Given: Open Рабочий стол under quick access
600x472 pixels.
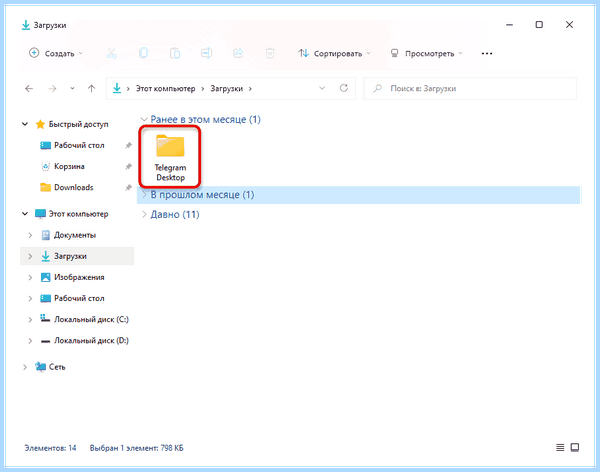Looking at the screenshot, I should click(79, 145).
